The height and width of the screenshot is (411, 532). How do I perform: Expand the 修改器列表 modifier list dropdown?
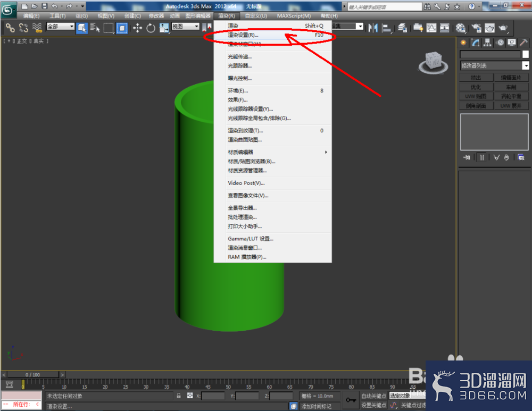[x=526, y=65]
